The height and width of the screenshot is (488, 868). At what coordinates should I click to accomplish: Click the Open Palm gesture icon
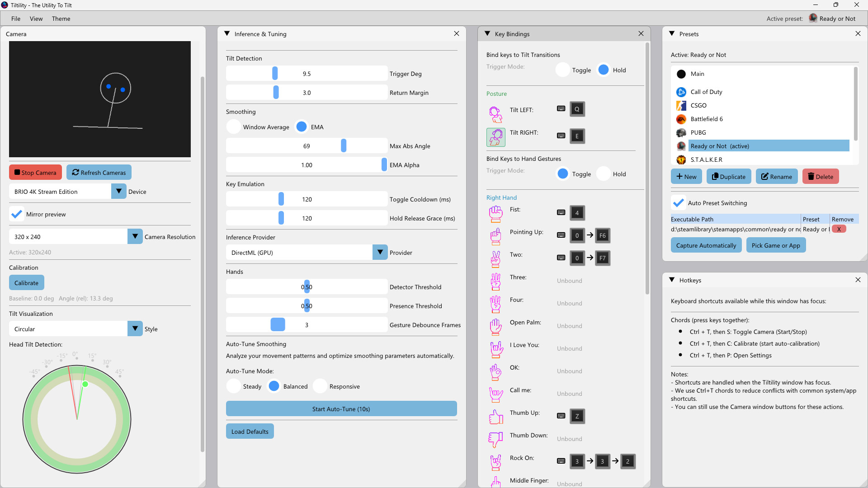tap(495, 327)
